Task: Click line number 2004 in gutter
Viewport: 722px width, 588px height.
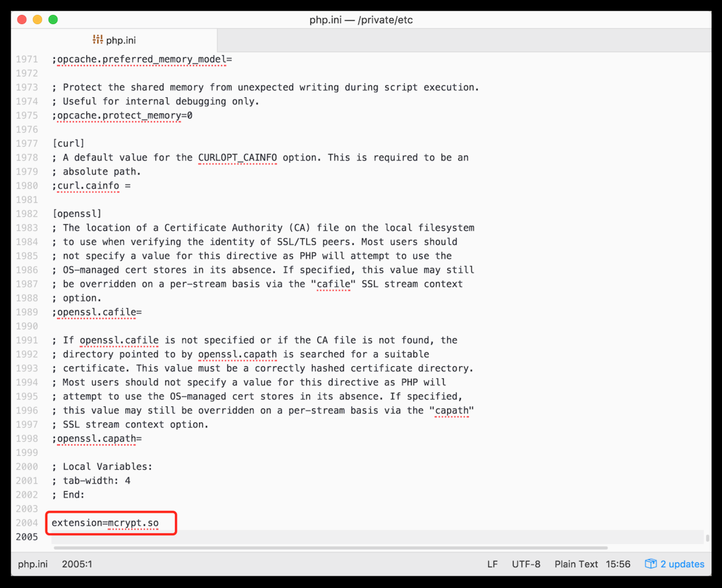Action: click(x=27, y=523)
